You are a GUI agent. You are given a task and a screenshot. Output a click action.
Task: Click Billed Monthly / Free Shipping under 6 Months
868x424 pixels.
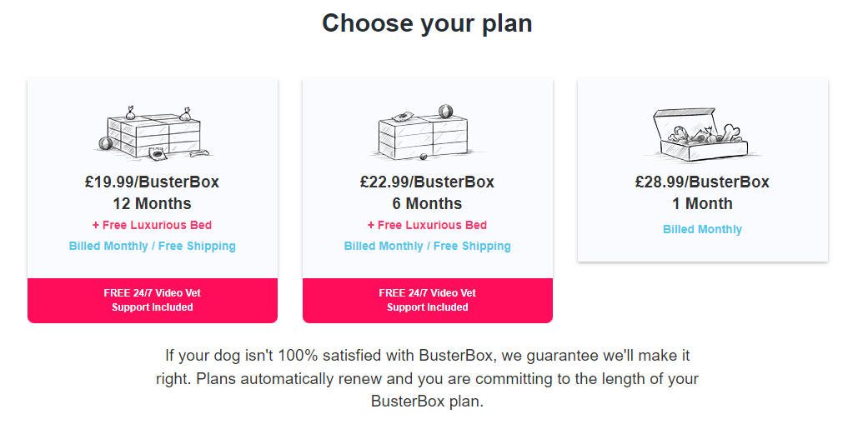(x=427, y=246)
